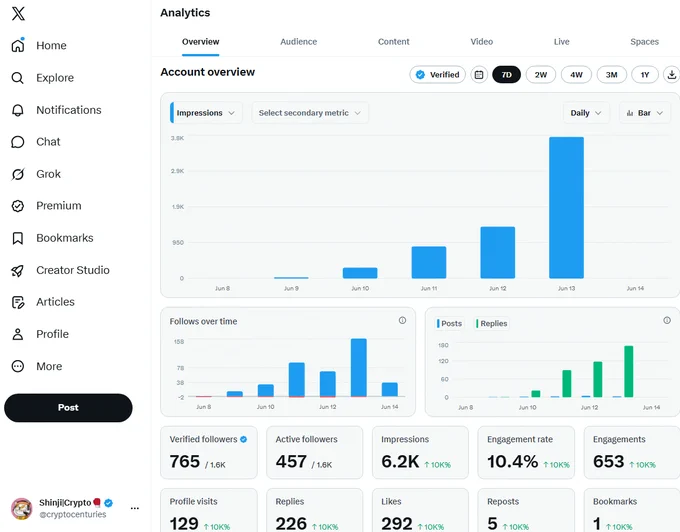The image size is (680, 532).
Task: Click the Creator Studio rocket icon
Action: 17,271
